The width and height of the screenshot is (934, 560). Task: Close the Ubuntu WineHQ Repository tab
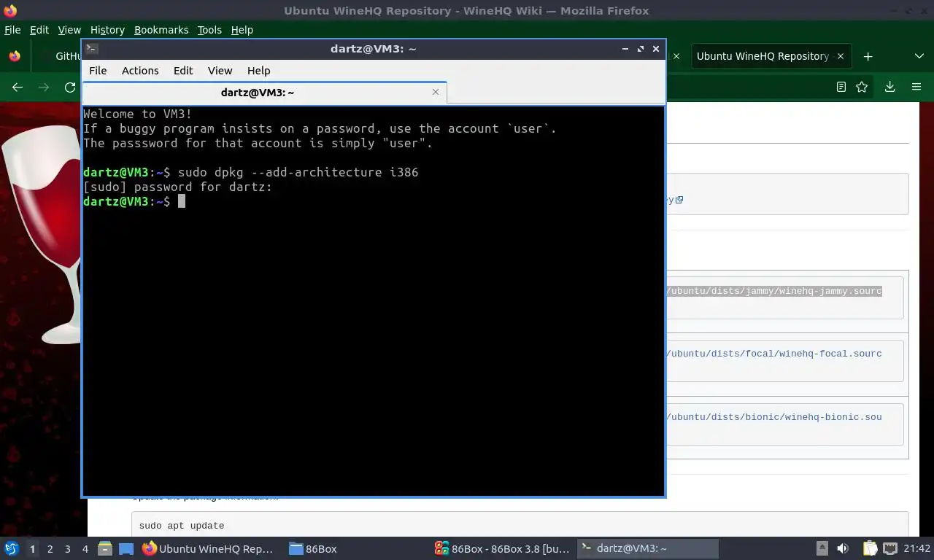click(x=841, y=56)
